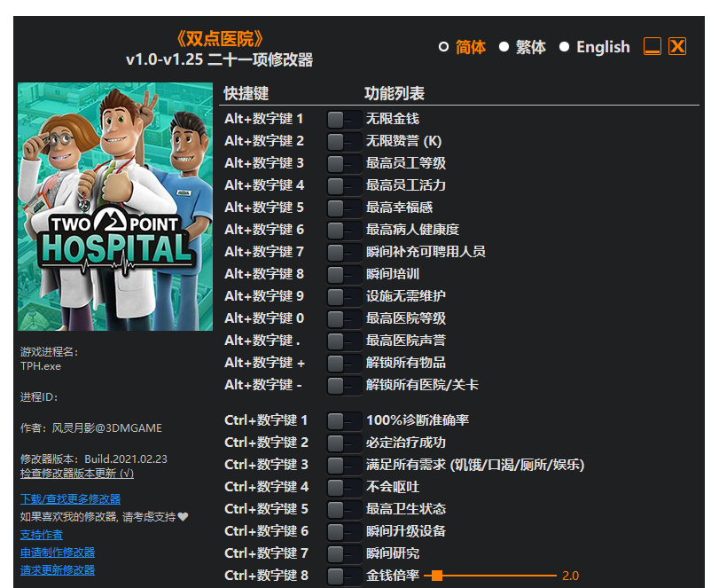Enable 必定治疗成功 toggle
The image size is (719, 588).
click(x=344, y=443)
